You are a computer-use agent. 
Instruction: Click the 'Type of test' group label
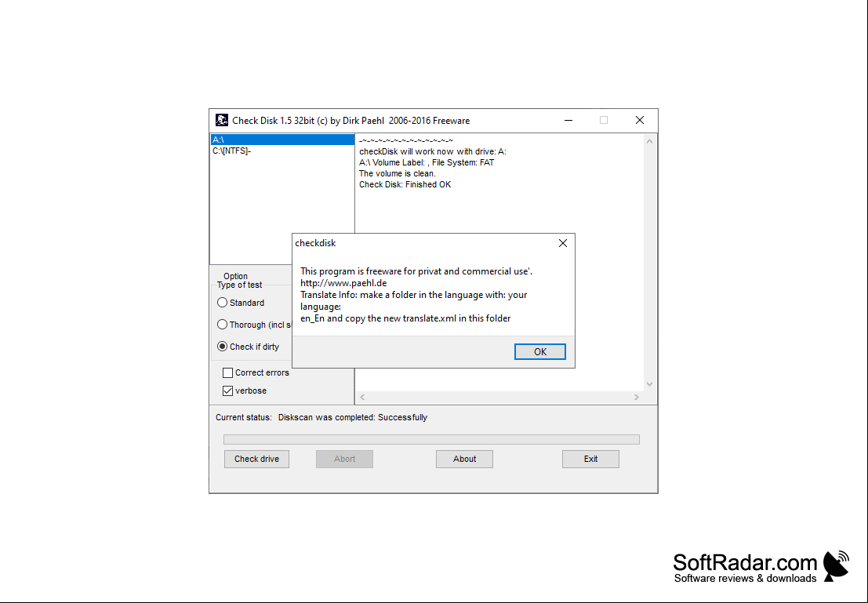(240, 285)
